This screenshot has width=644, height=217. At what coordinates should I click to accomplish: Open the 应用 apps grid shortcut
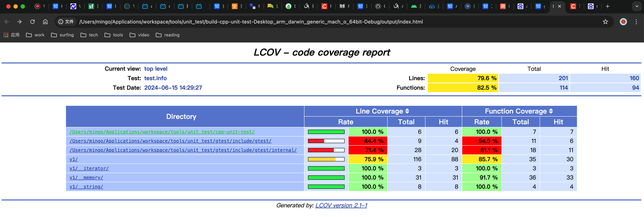point(11,35)
